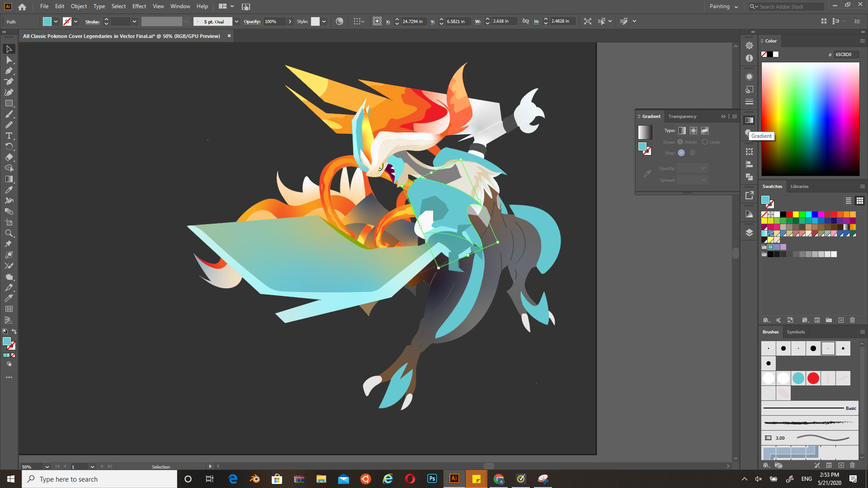Open the Layers panel icon in dock
Viewport: 868px width, 488px height.
[x=749, y=233]
